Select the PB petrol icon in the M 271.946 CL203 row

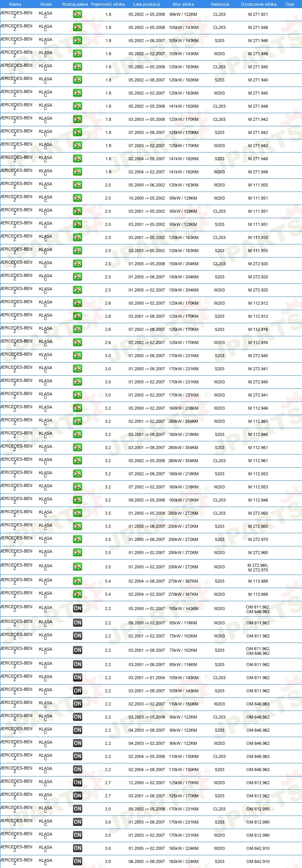[x=78, y=27]
